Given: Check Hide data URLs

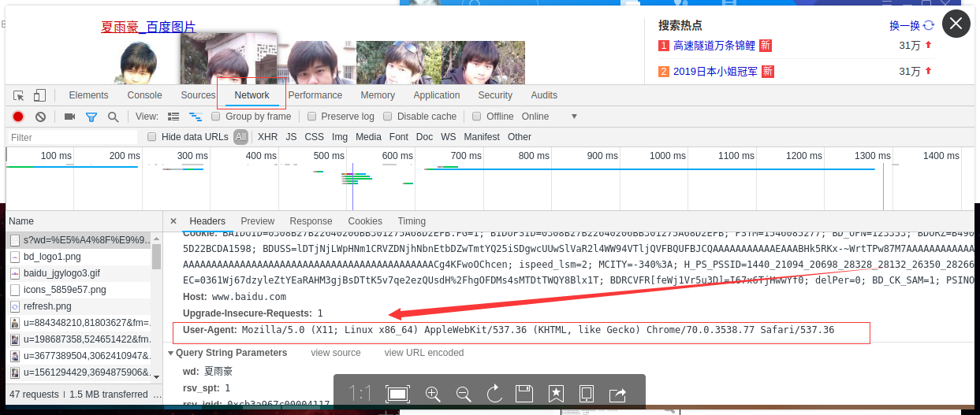Looking at the screenshot, I should click(x=152, y=137).
